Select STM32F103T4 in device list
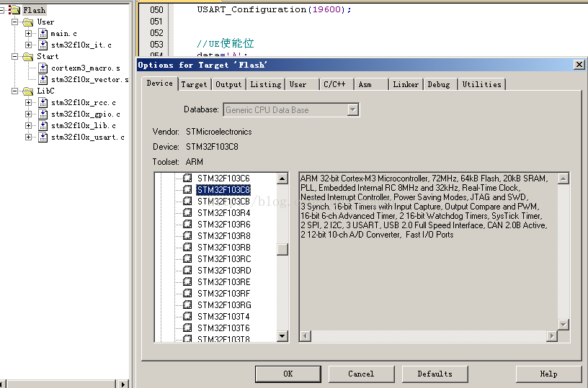 point(223,317)
